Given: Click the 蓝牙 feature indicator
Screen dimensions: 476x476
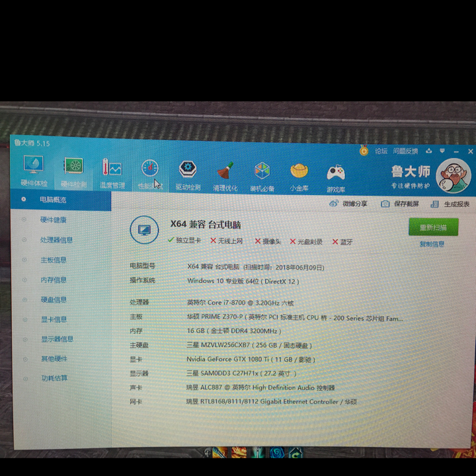Looking at the screenshot, I should 342,242.
